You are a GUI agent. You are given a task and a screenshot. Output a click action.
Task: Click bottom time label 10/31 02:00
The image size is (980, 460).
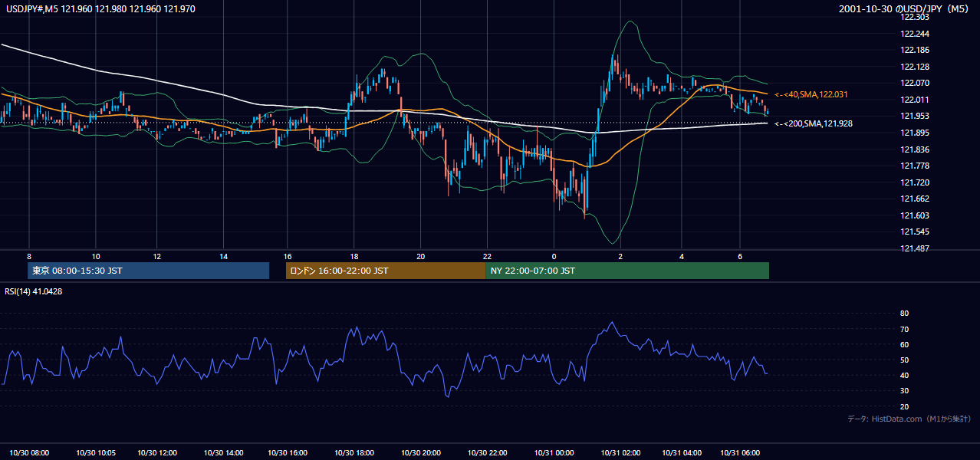click(x=620, y=453)
